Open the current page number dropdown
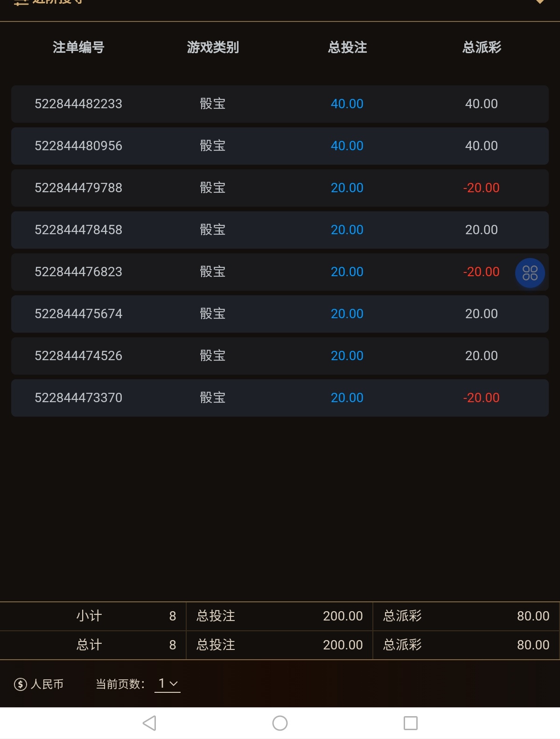This screenshot has height=739, width=560. [x=167, y=684]
